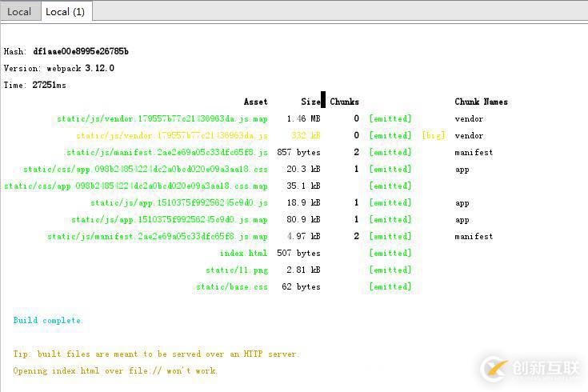
Task: Click the Size column header
Action: [x=310, y=102]
